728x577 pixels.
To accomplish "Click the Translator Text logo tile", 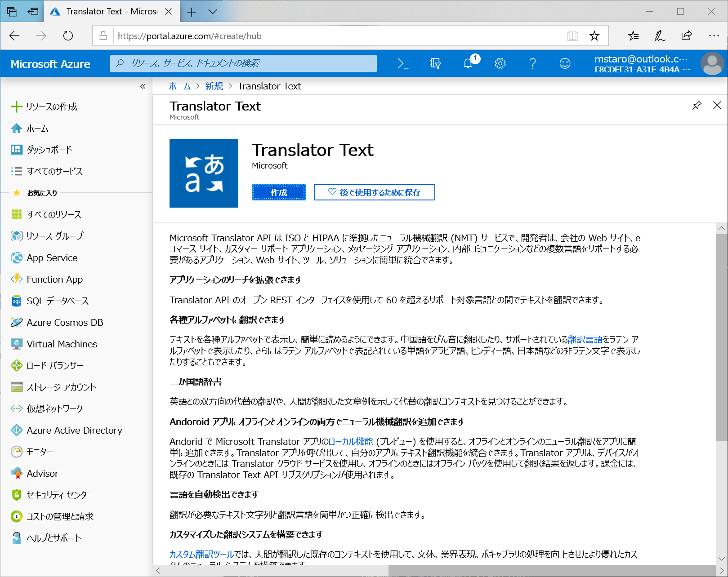I will click(x=204, y=173).
